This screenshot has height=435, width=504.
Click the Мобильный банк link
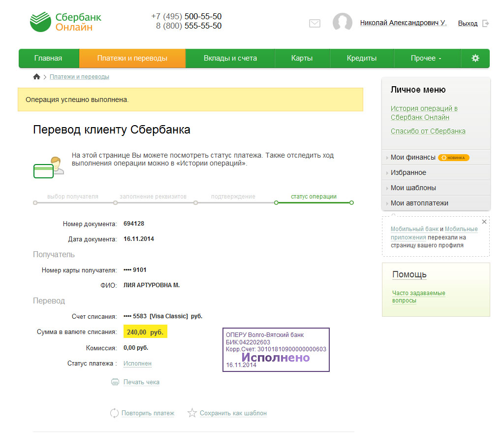click(414, 229)
